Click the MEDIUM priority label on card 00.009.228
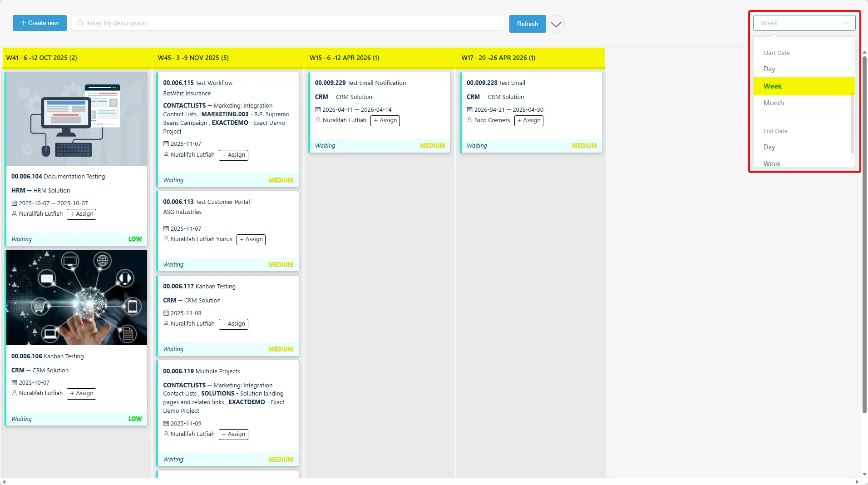This screenshot has height=485, width=868. tap(584, 146)
